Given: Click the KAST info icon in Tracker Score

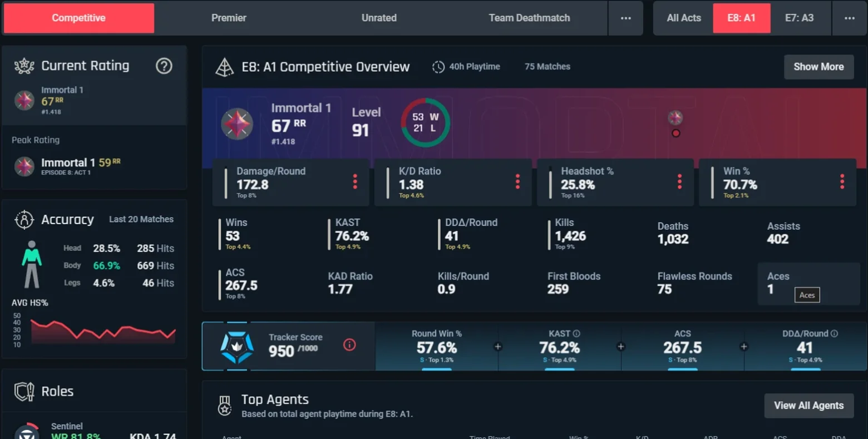Looking at the screenshot, I should 576,334.
